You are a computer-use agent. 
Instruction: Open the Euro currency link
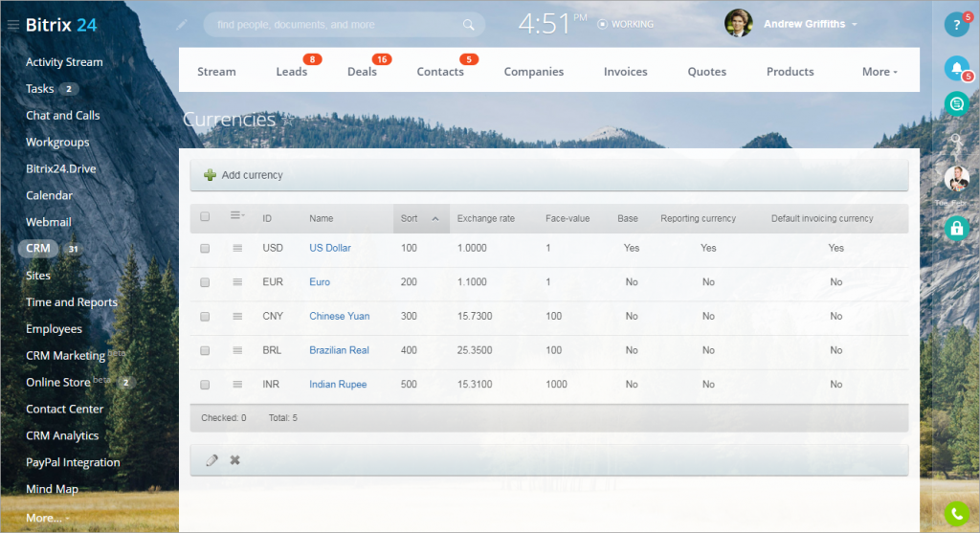(320, 282)
